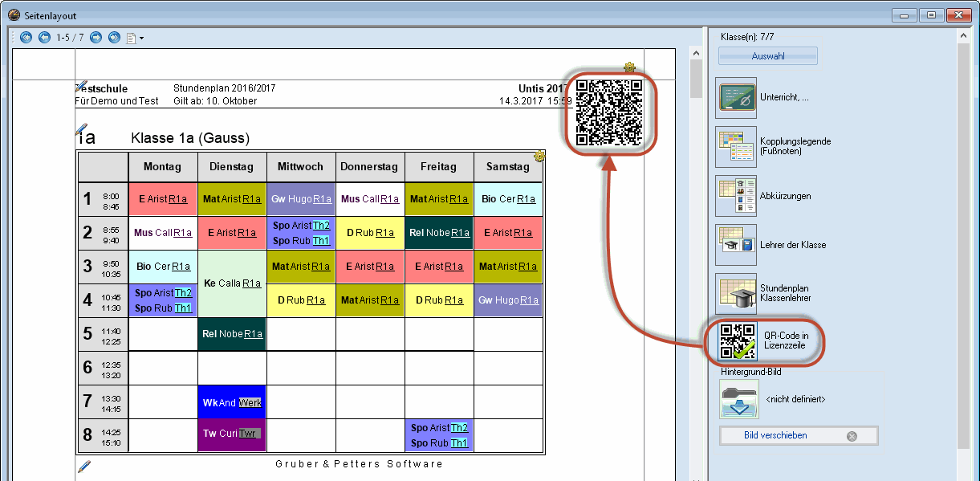Click the Freitag column header
This screenshot has width=980, height=481.
[x=439, y=167]
